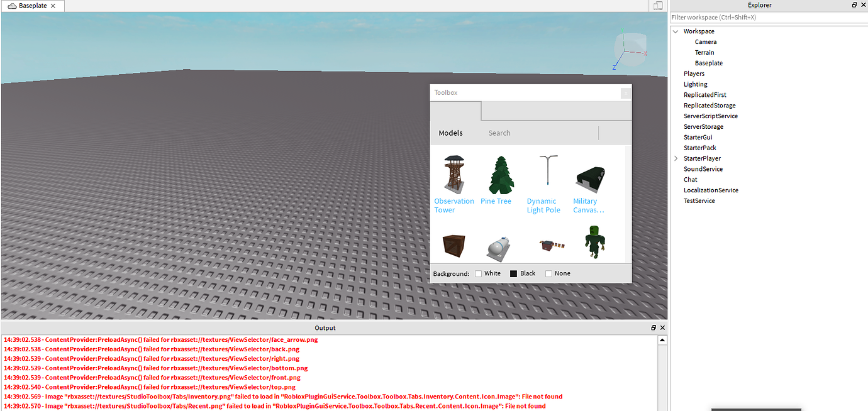Select the blank first tab in Toolbox
The width and height of the screenshot is (868, 411).
[x=455, y=111]
